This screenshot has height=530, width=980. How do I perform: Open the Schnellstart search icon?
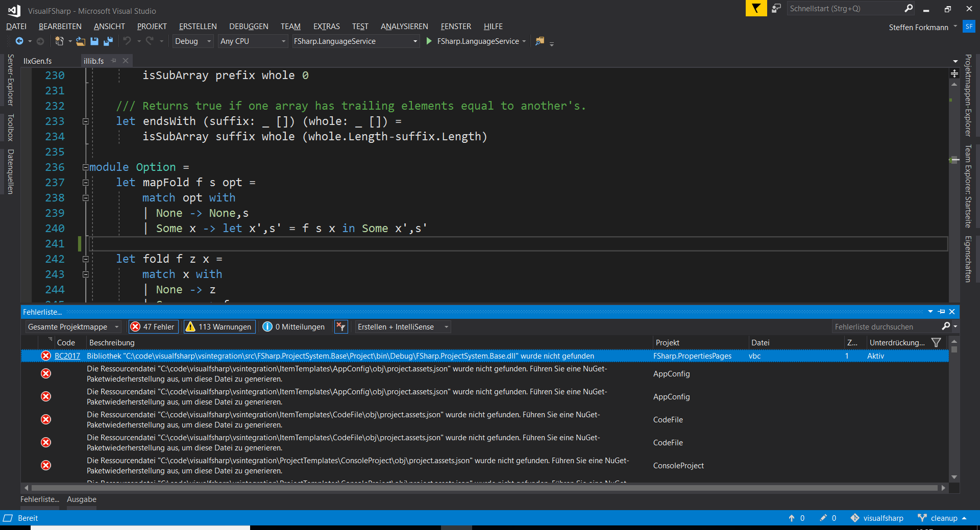point(909,8)
